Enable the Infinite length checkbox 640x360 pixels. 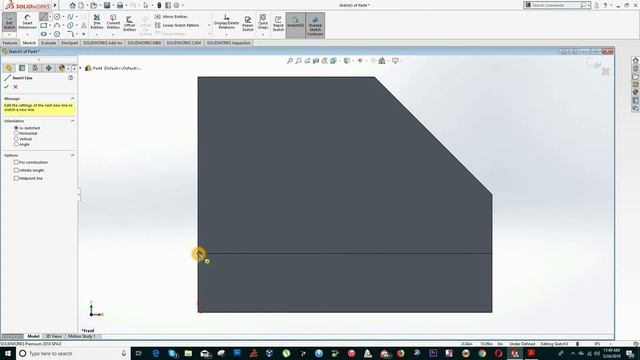point(16,170)
